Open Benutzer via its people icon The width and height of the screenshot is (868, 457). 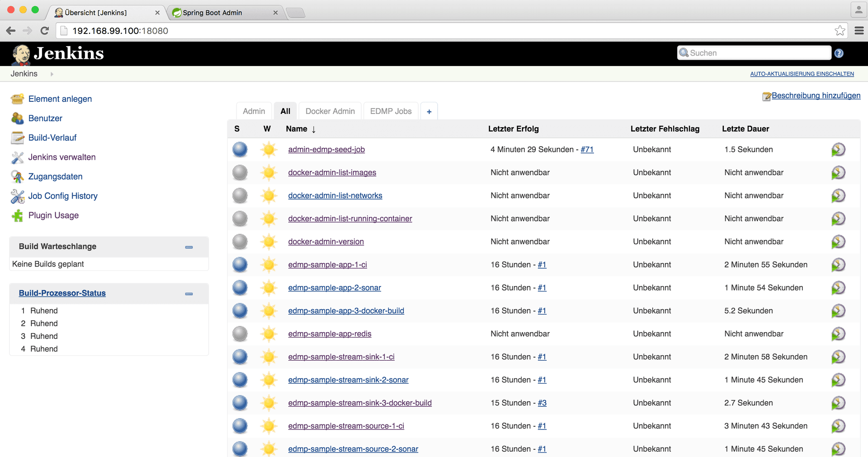point(18,119)
